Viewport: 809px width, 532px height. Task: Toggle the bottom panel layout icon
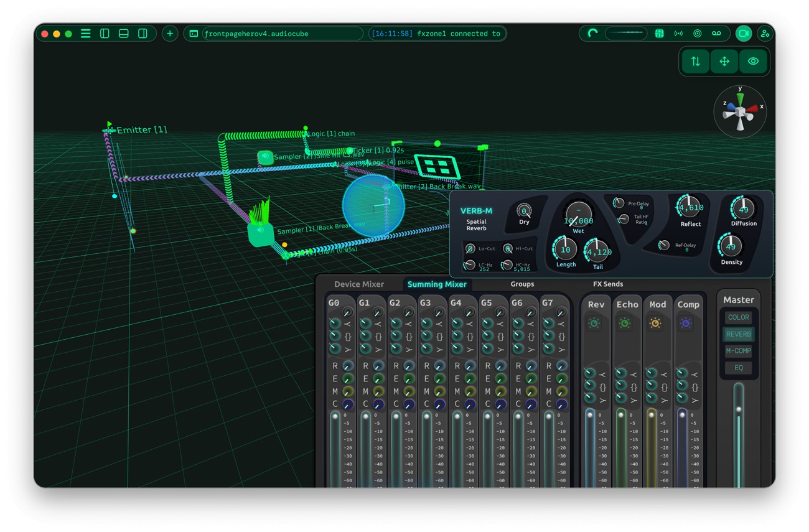click(x=124, y=34)
